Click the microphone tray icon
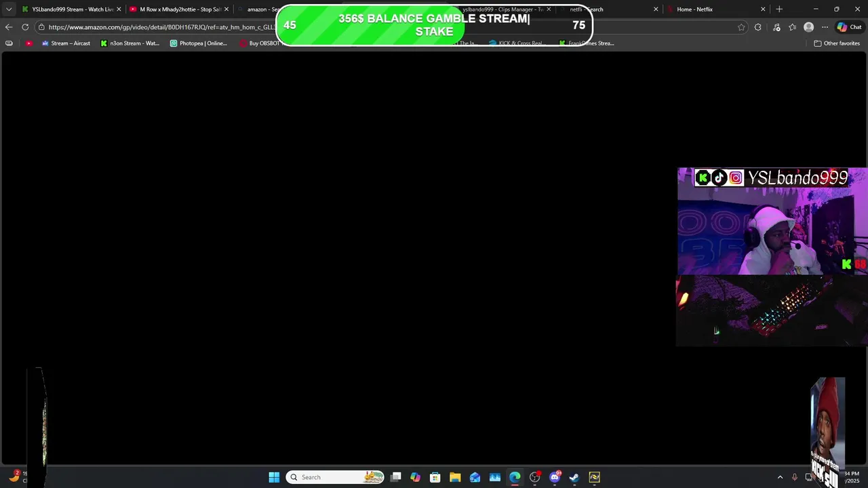The height and width of the screenshot is (488, 868). tap(795, 477)
